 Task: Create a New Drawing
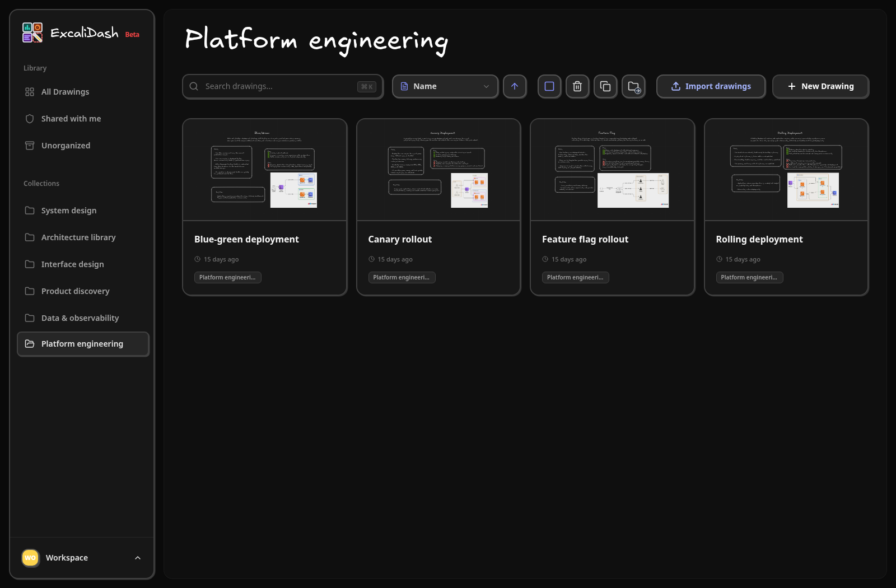tap(820, 86)
